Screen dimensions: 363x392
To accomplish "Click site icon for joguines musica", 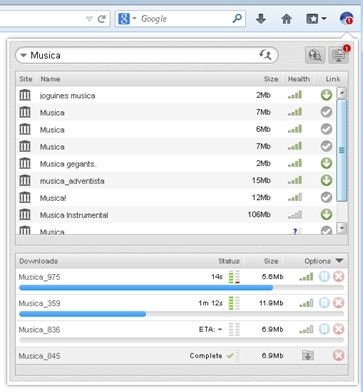I will (25, 95).
